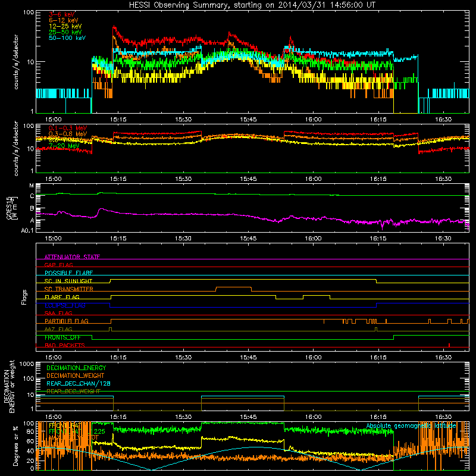Select the orange "0.3-0.8 MeV" legend label
The image size is (476, 476).
[68, 134]
